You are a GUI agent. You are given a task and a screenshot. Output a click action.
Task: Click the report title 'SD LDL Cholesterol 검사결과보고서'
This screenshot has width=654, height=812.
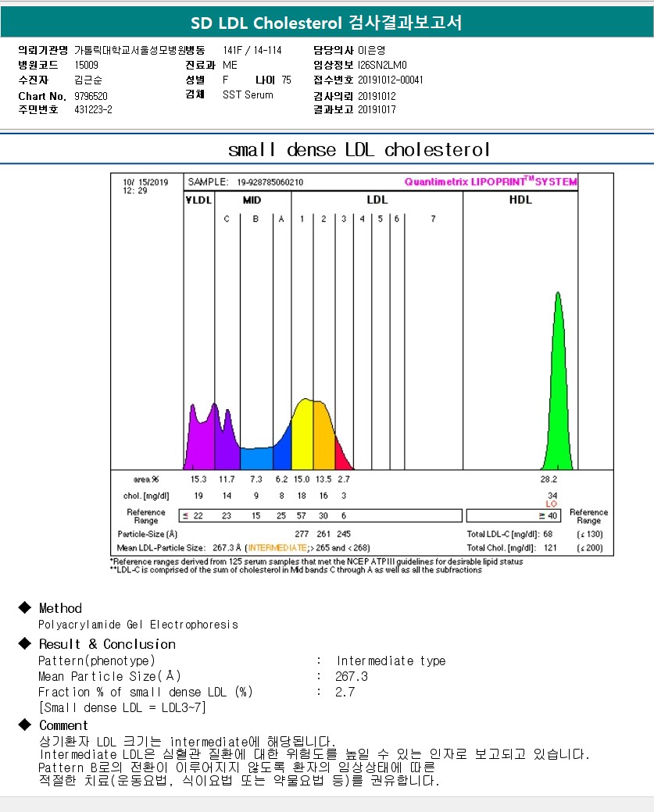(x=327, y=23)
